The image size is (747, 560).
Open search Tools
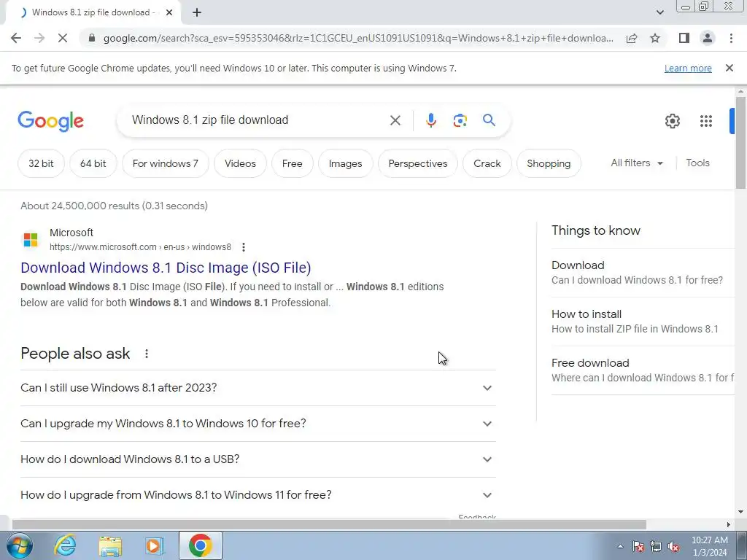(697, 163)
